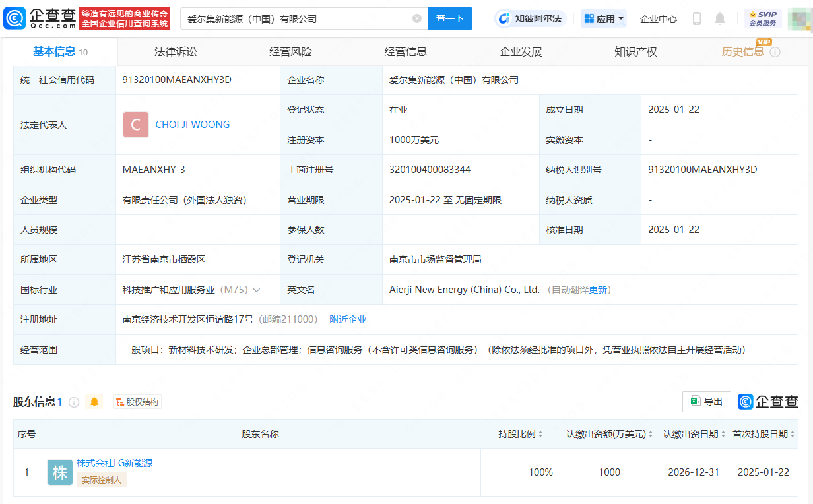The width and height of the screenshot is (813, 504).
Task: Switch to the 经营信息 tab
Action: click(406, 52)
